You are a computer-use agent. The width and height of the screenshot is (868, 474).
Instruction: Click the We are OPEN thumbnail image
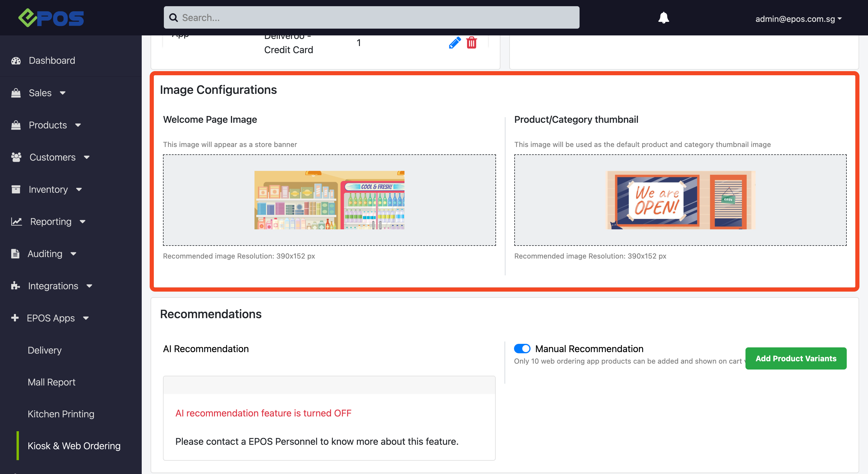click(x=680, y=200)
